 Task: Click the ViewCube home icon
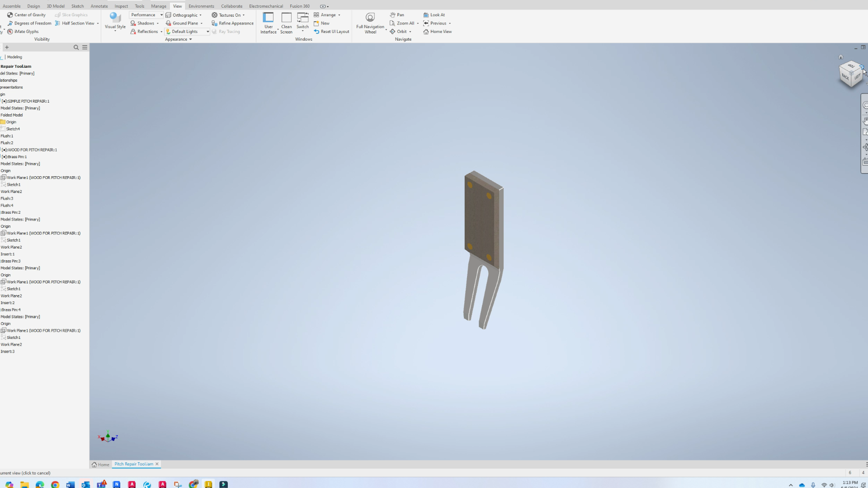point(841,57)
